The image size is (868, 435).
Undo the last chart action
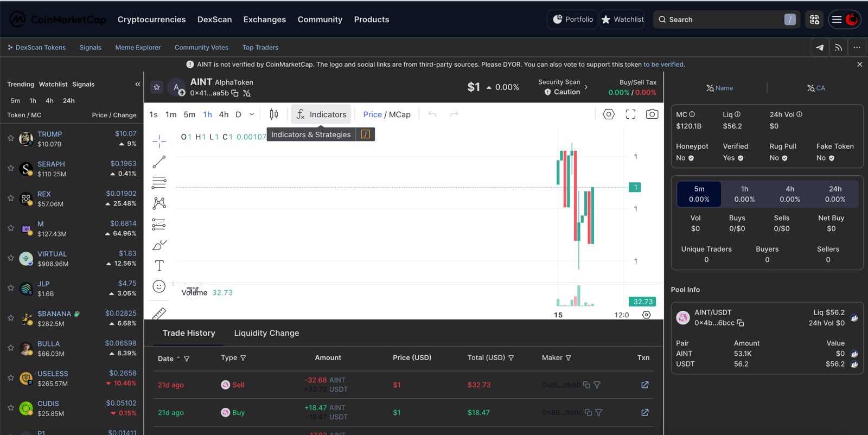432,114
